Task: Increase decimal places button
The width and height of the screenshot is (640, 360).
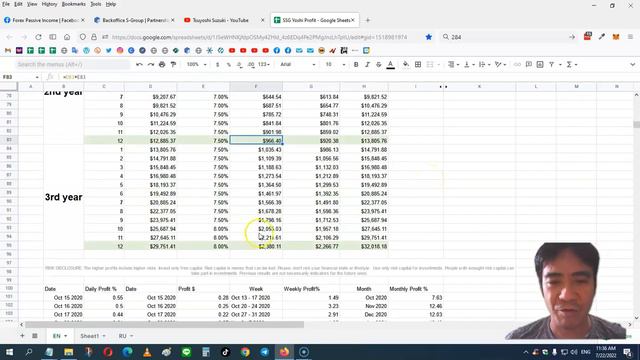Action: (x=251, y=64)
